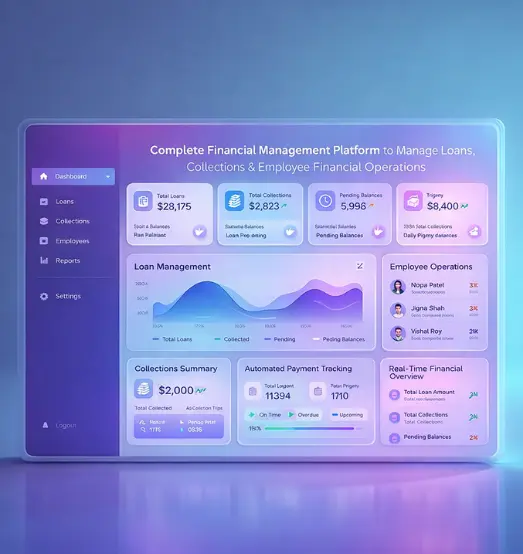This screenshot has width=523, height=554.
Task: Select the Vishal Roy name
Action: tap(426, 331)
